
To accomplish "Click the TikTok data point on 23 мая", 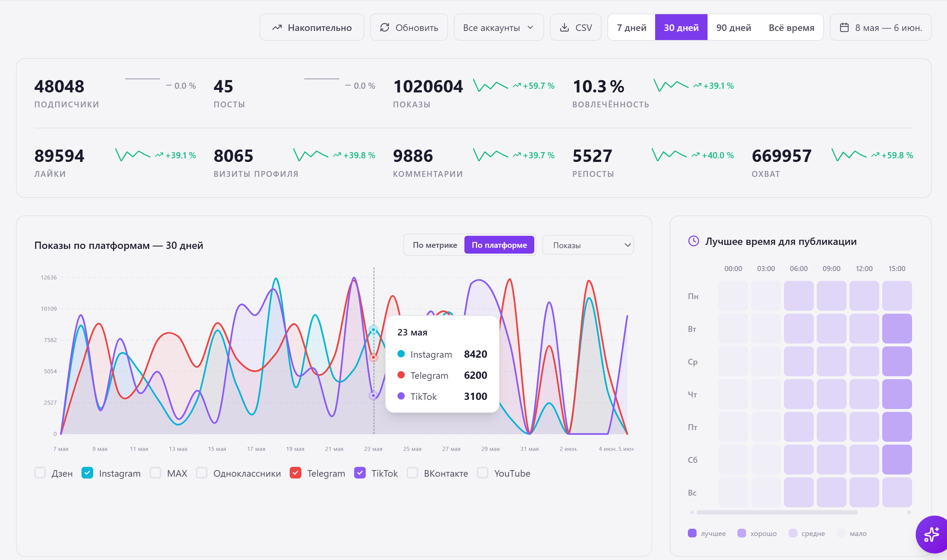I will coord(373,396).
